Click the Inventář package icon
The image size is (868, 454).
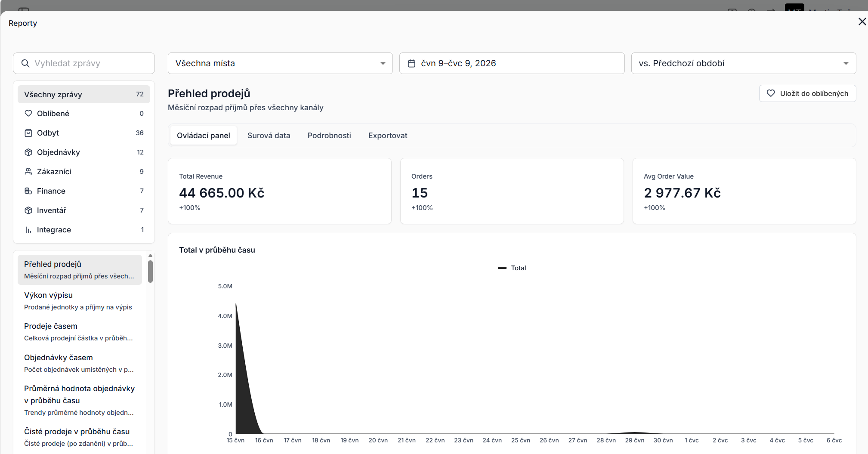pos(28,210)
